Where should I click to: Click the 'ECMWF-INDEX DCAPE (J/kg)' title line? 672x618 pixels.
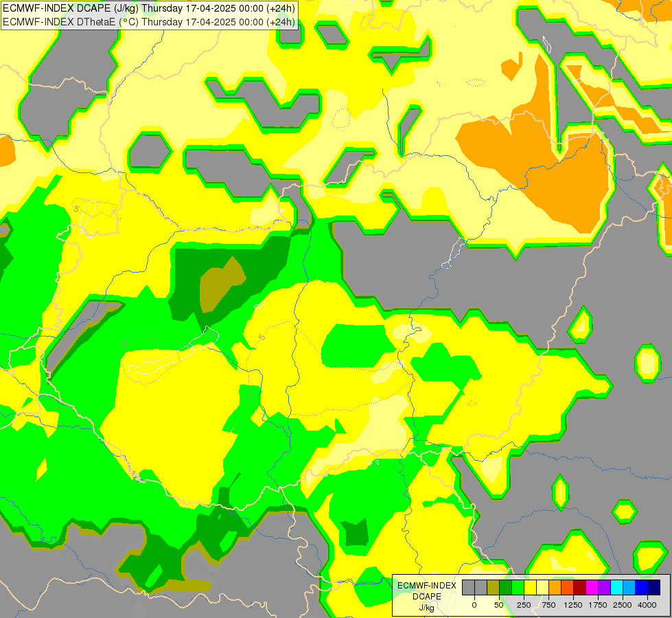(x=149, y=8)
